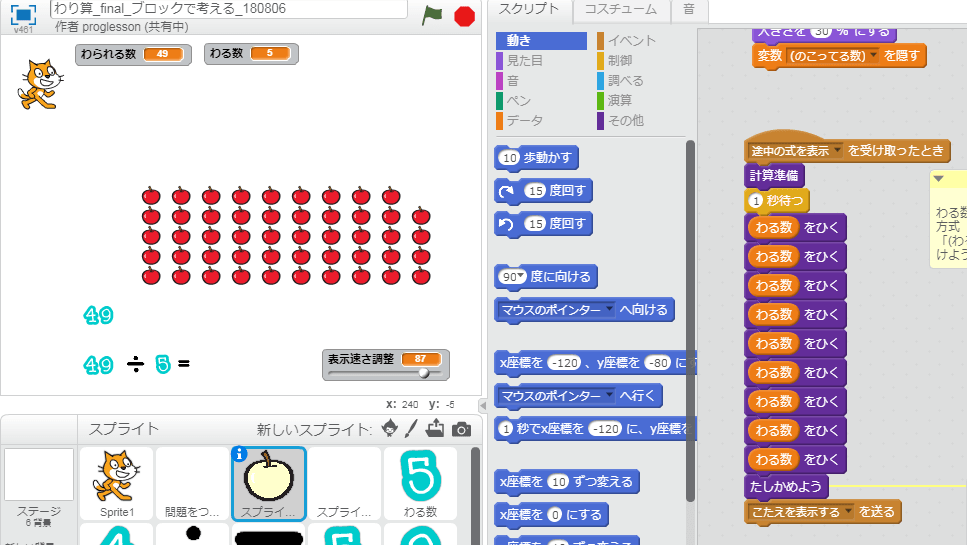The width and height of the screenshot is (967, 545).
Task: Click the counterclockwise rotate arrow icon block
Action: pos(506,224)
